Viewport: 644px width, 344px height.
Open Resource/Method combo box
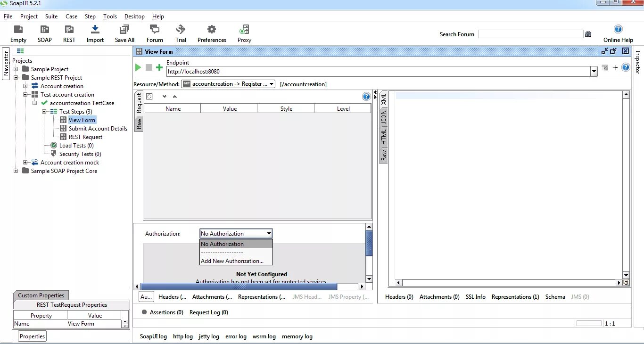point(228,84)
